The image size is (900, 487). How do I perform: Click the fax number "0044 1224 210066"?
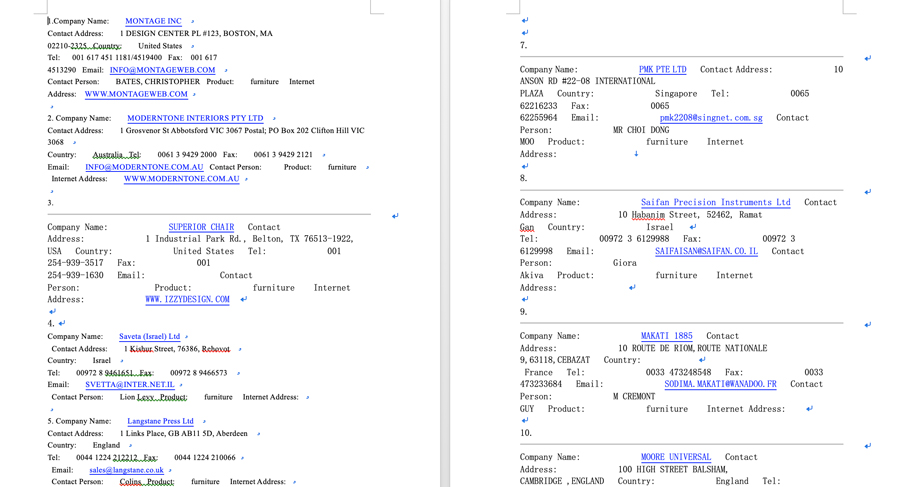[205, 458]
